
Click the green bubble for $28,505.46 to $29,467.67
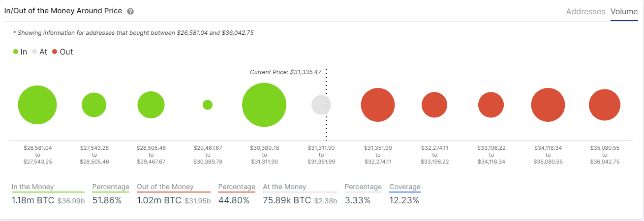151,105
